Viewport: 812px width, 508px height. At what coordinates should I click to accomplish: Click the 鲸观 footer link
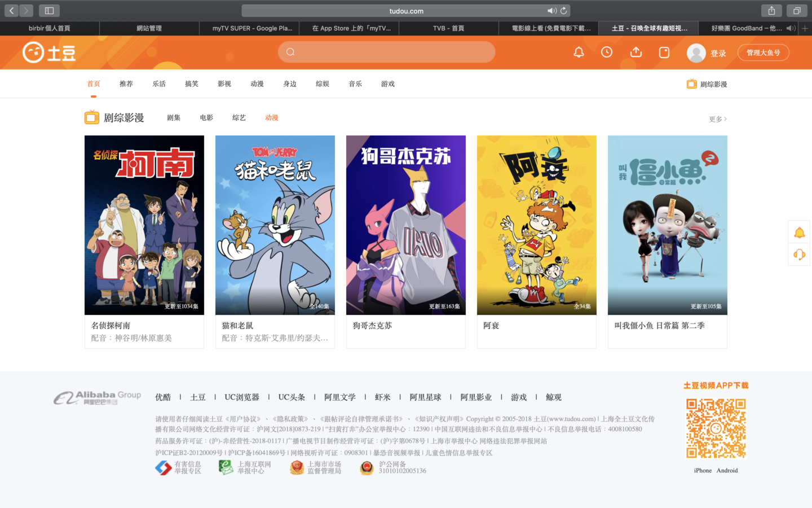point(554,397)
